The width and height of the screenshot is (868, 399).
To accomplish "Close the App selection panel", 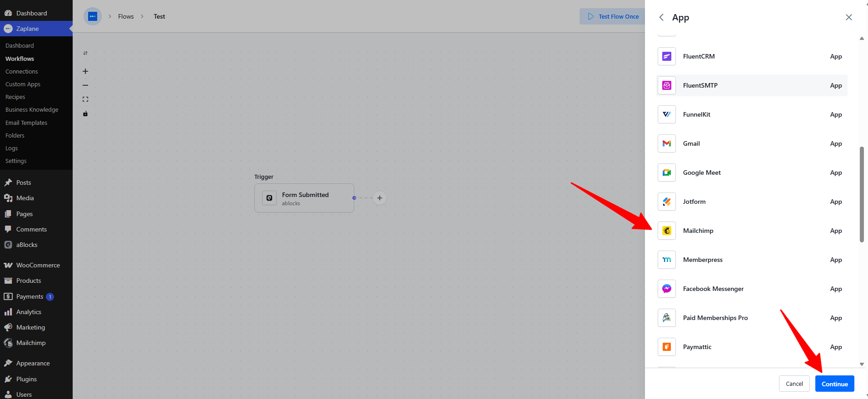I will click(x=849, y=17).
